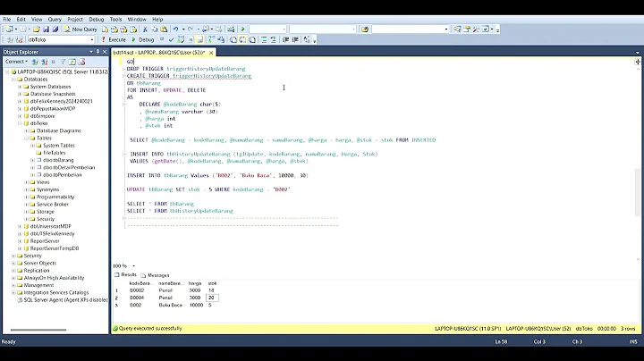644x361 pixels.
Task: Open the Tools menu
Action: [x=115, y=20]
